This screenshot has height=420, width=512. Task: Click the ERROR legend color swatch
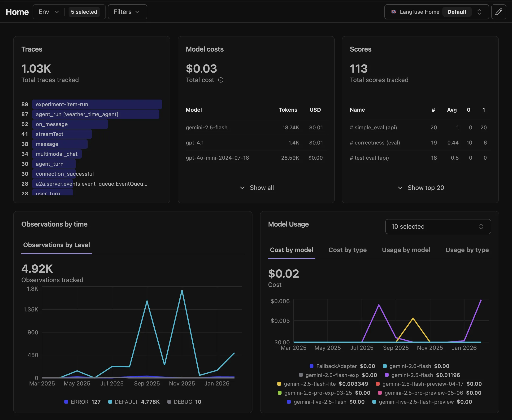pyautogui.click(x=66, y=402)
